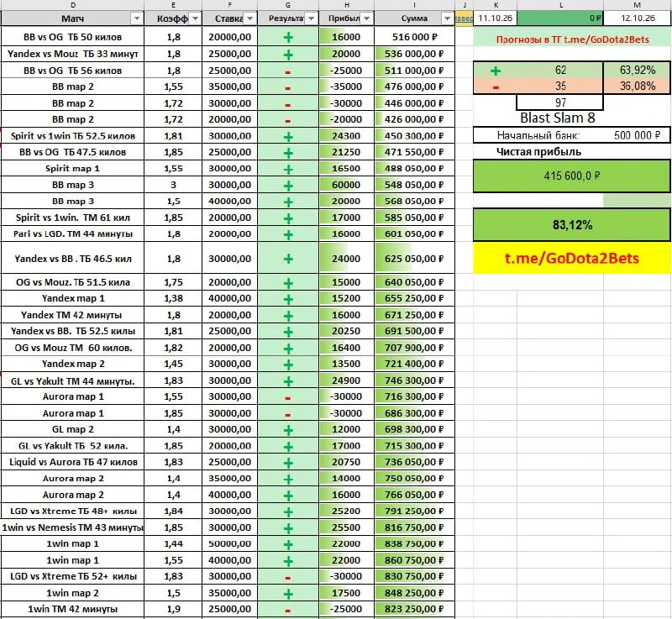Click the plus result for GL map 2
The height and width of the screenshot is (619, 672).
pos(288,430)
